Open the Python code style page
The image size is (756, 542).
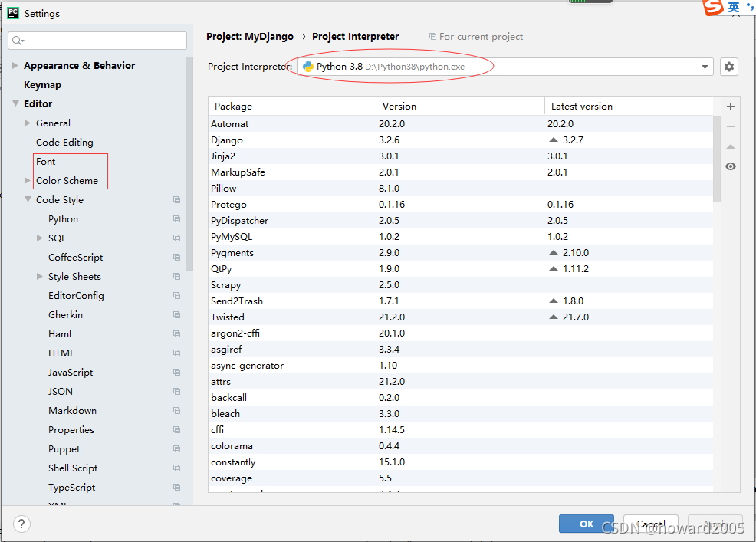coord(63,219)
